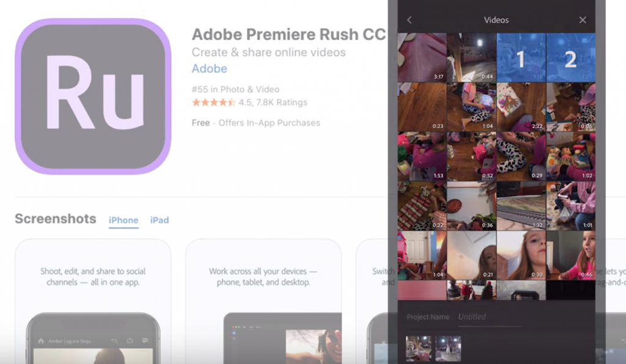
Task: Choose the 2:22 video thumbnail
Action: pos(521,107)
